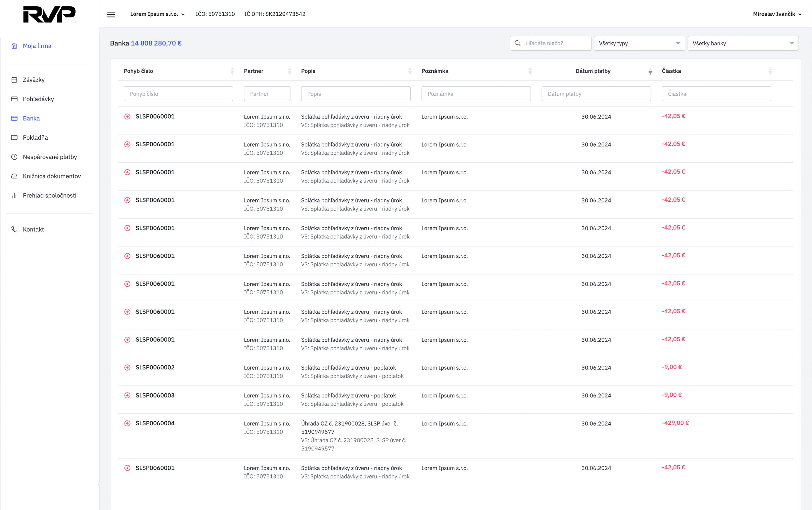Viewport: 812px width, 510px height.
Task: Open SLSP0060003 transaction row
Action: tap(455, 400)
